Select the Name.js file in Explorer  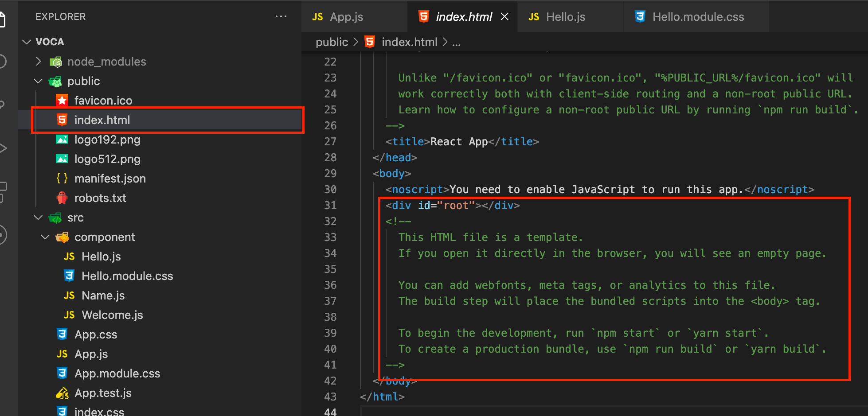point(103,295)
